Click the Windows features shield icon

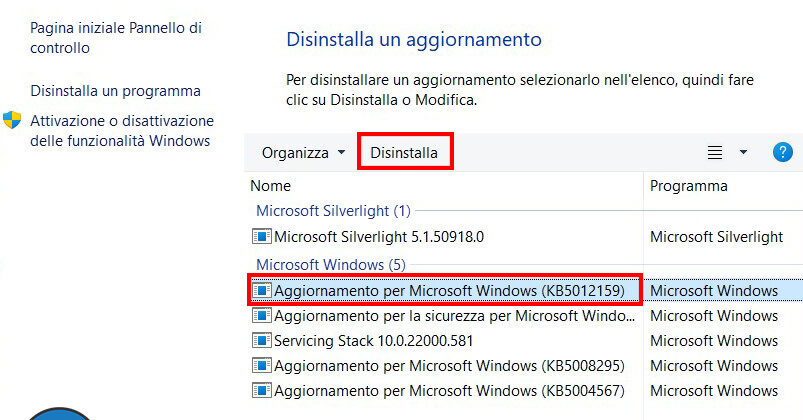[x=12, y=121]
